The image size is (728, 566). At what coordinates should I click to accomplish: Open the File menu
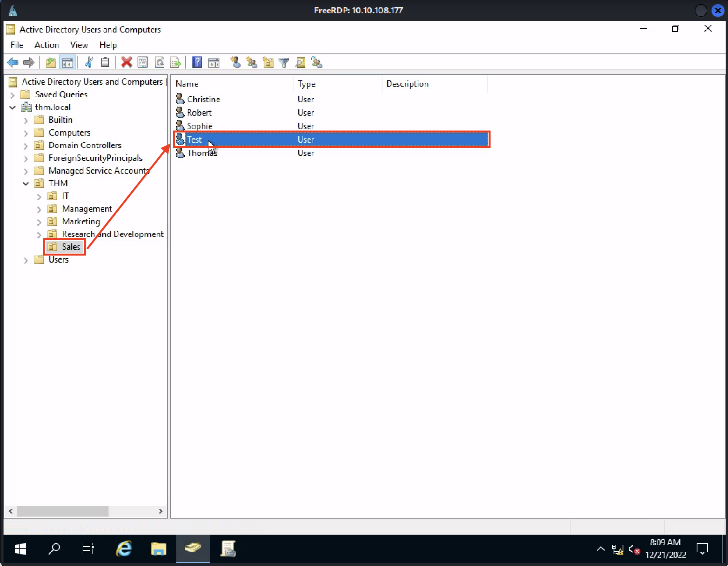[17, 45]
